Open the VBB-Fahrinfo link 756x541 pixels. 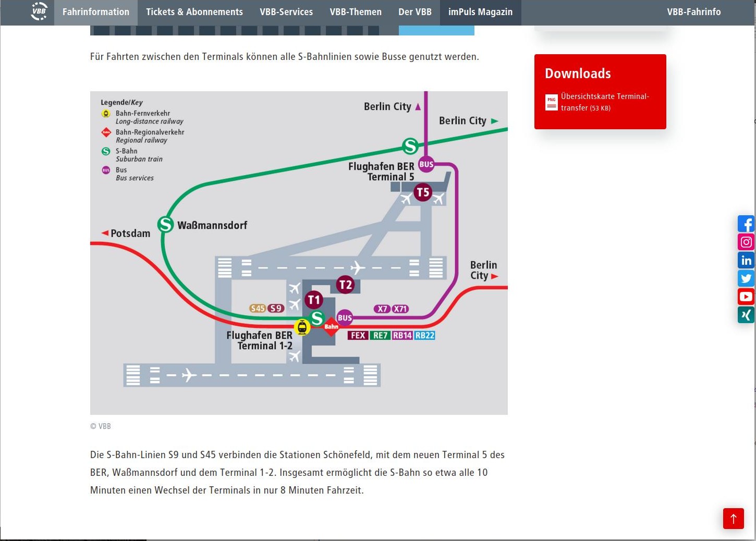pyautogui.click(x=693, y=12)
